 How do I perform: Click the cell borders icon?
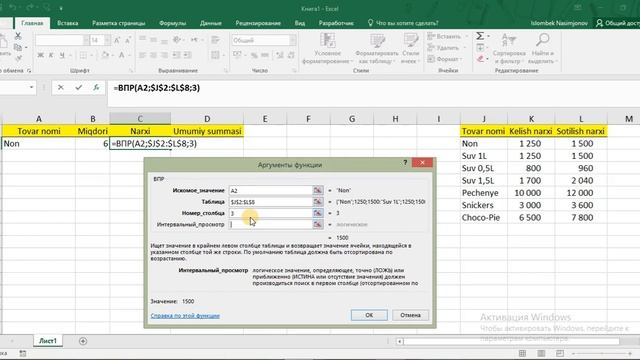[83, 55]
